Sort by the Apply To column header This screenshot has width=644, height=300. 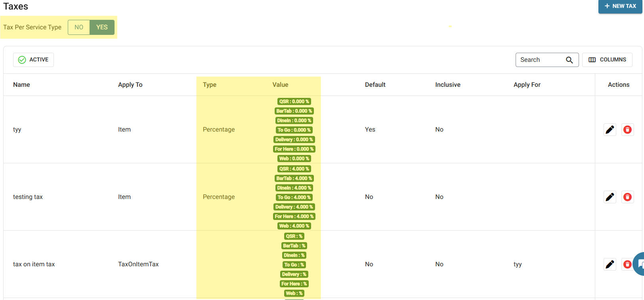coord(130,85)
